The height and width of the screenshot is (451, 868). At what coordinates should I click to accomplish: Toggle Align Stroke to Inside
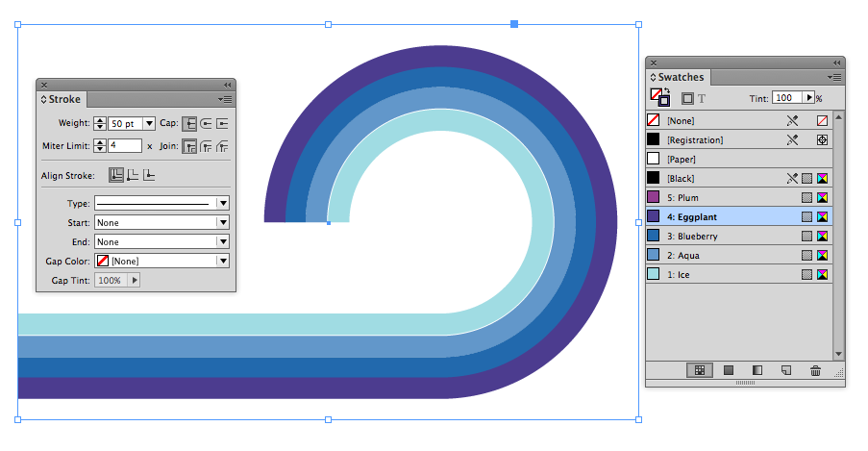(133, 175)
